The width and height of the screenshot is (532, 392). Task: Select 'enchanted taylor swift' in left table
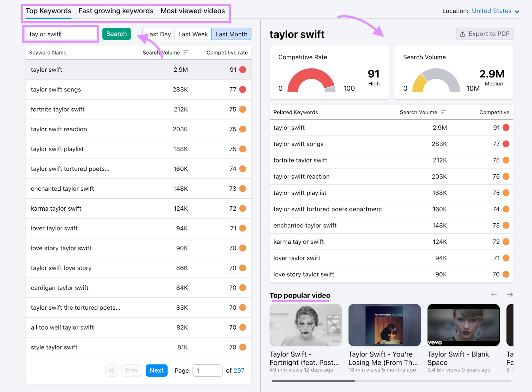coord(138,189)
